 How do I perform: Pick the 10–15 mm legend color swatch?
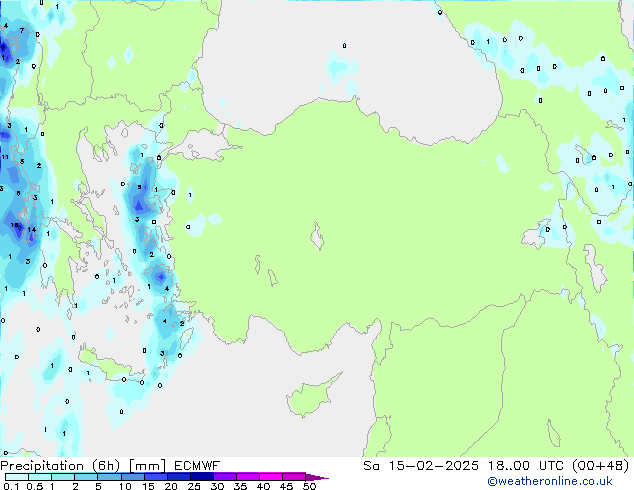pos(133,477)
